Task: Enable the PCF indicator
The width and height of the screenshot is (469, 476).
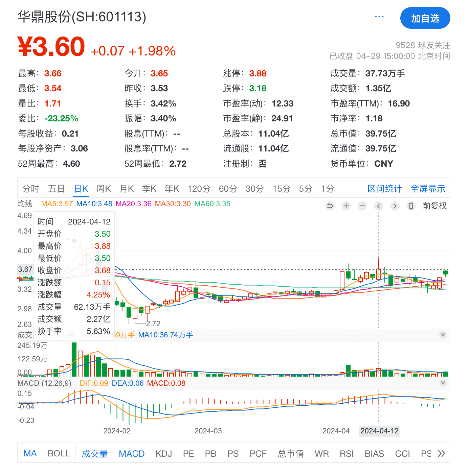Action: pyautogui.click(x=258, y=454)
